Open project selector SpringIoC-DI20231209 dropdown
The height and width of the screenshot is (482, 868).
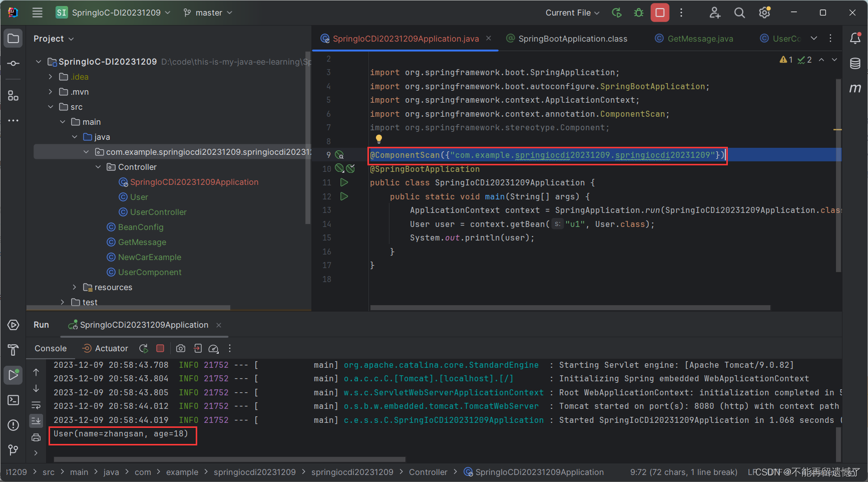tap(113, 13)
